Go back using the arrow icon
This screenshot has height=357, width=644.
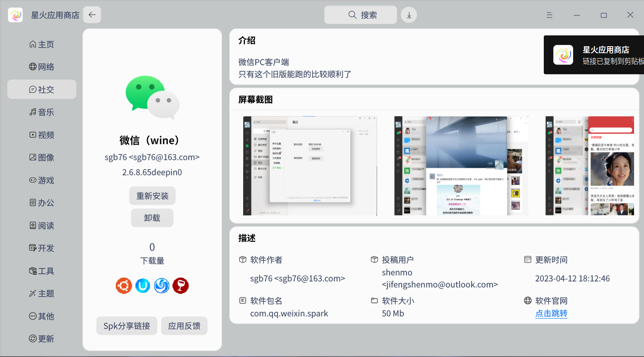(x=92, y=14)
